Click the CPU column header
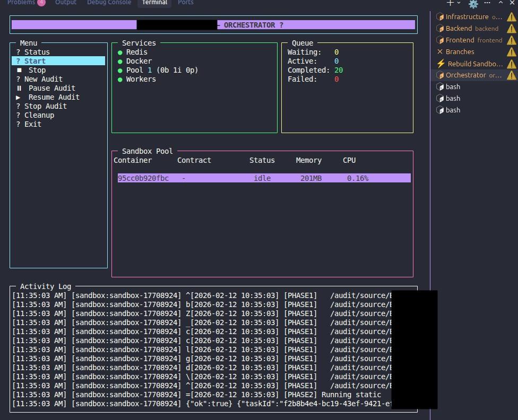This screenshot has width=518, height=420. [349, 160]
